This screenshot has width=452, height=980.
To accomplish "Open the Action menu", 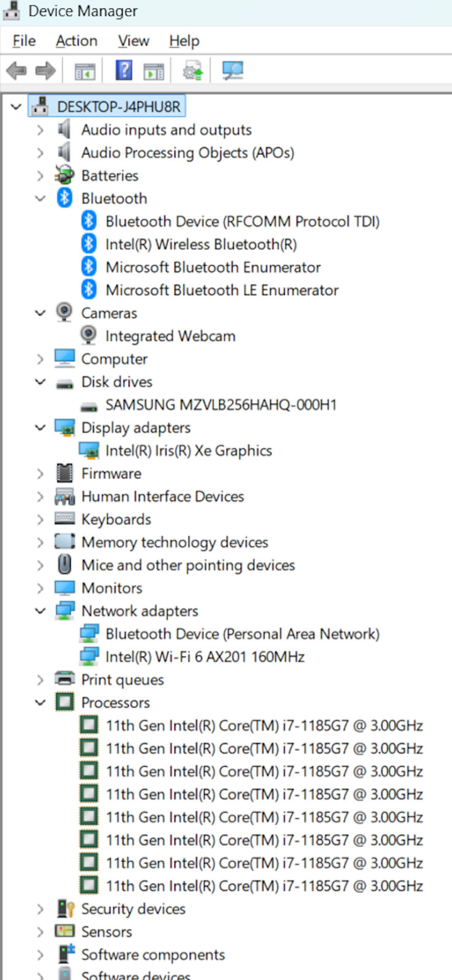I will click(77, 41).
